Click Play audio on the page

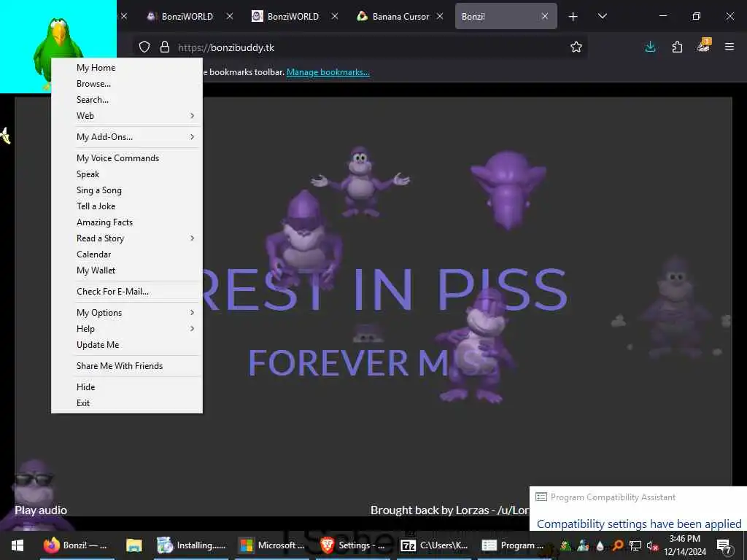41,510
